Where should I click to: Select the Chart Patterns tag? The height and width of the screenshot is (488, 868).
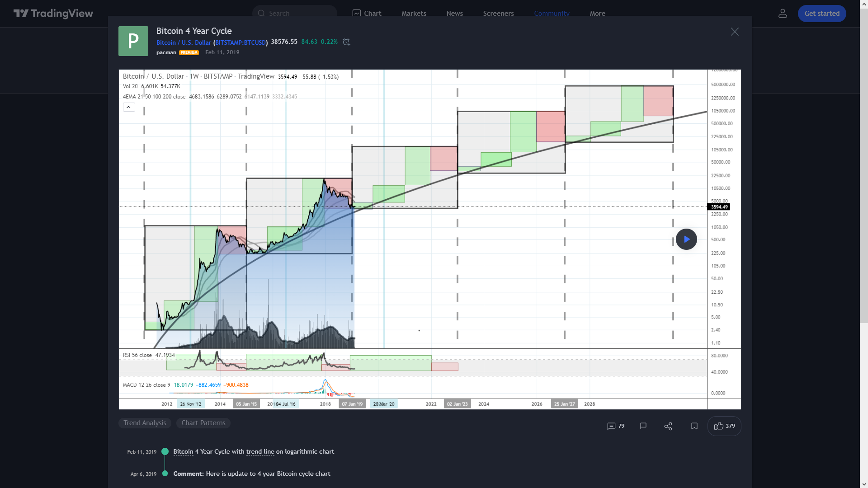[x=203, y=423]
